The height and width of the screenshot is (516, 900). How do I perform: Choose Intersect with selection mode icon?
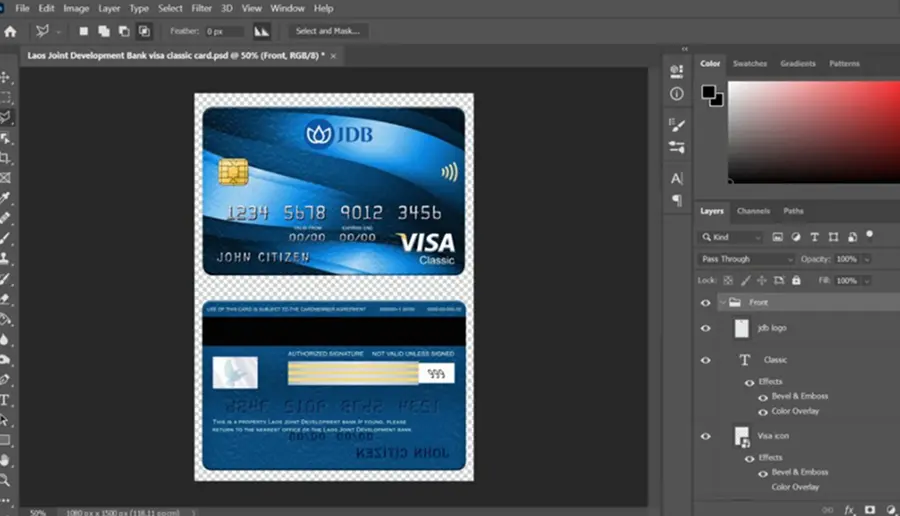pos(144,32)
